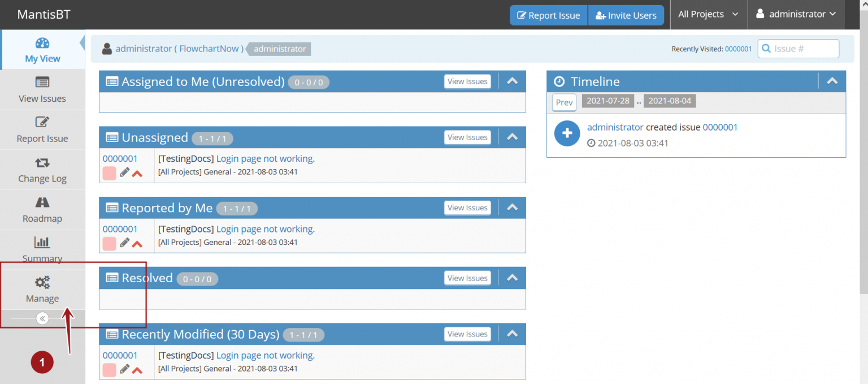Screen dimensions: 868x384
Task: Collapse the left sidebar with the chevron
Action: point(42,318)
